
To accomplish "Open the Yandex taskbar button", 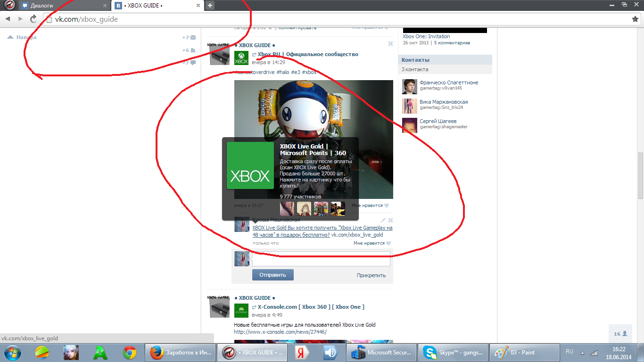I will pyautogui.click(x=302, y=352).
